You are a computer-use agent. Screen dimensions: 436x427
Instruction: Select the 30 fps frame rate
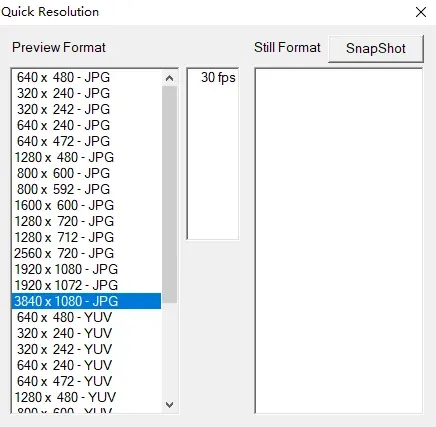coord(213,77)
